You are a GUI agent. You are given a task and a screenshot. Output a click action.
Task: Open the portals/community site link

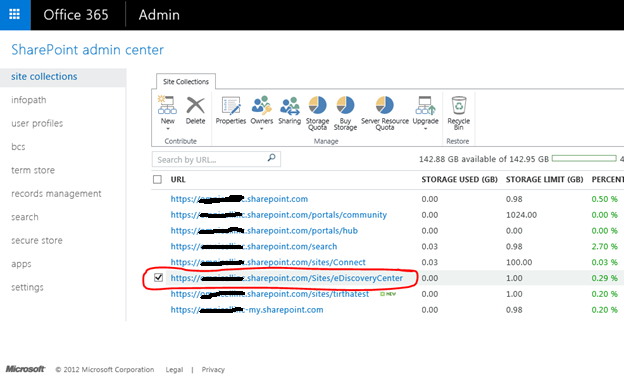click(279, 215)
